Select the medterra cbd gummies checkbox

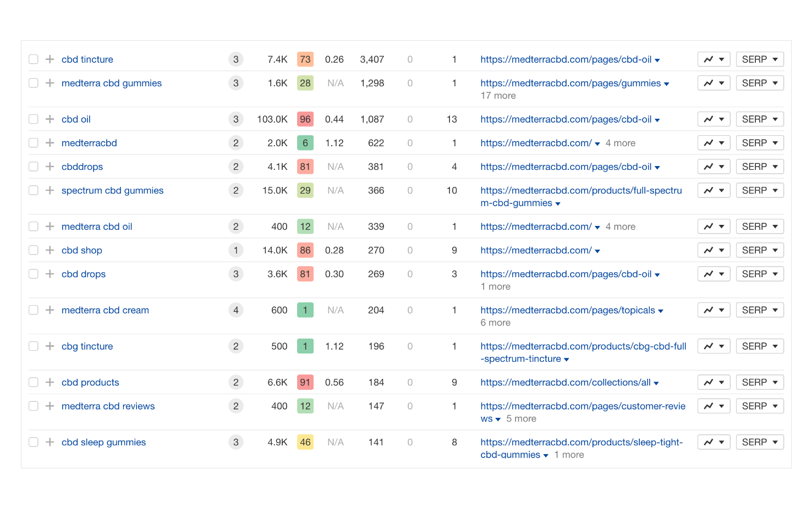click(x=34, y=83)
